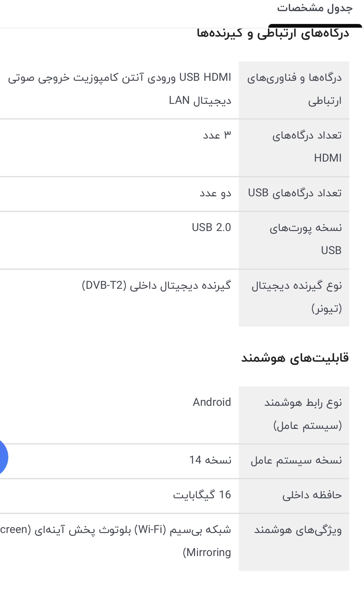Select the ۳ عدد HDMI count value
364x592 pixels.
pyautogui.click(x=217, y=135)
